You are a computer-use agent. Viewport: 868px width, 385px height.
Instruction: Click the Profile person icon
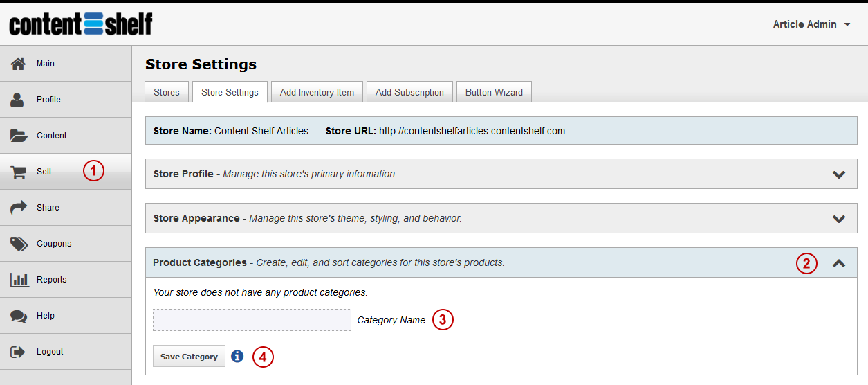(18, 100)
